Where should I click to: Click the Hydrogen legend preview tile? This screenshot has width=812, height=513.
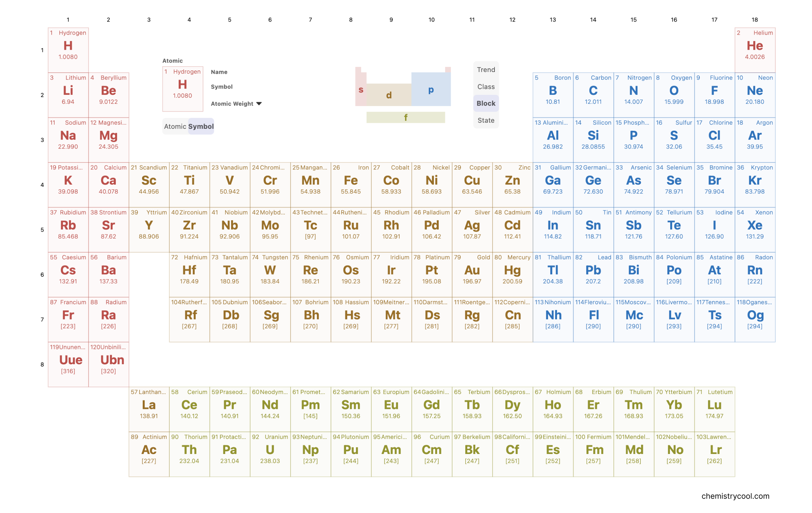click(x=182, y=89)
